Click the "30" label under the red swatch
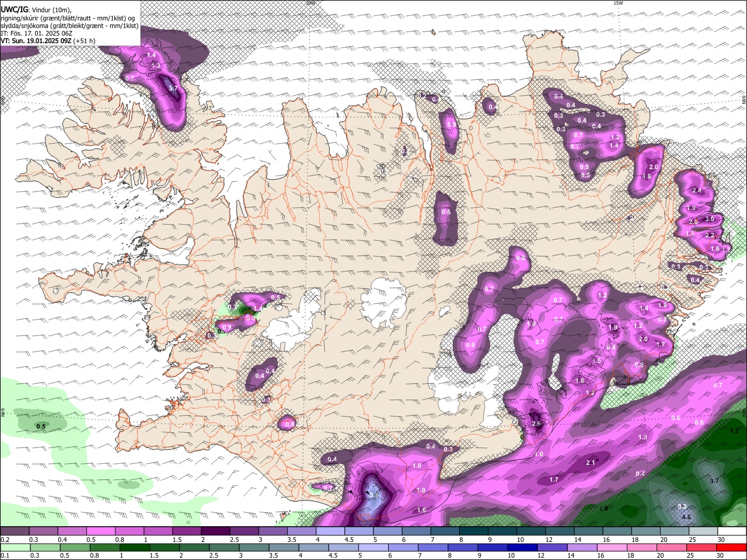This screenshot has width=747, height=560. click(721, 556)
